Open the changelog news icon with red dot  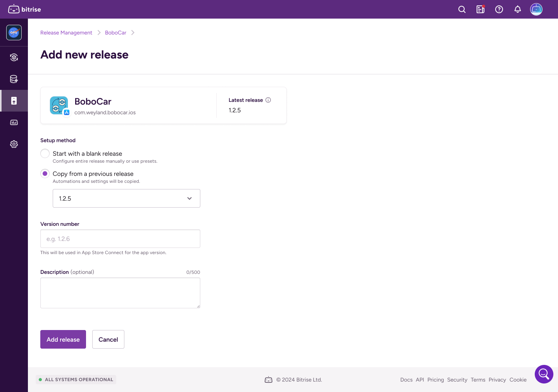[x=480, y=9]
